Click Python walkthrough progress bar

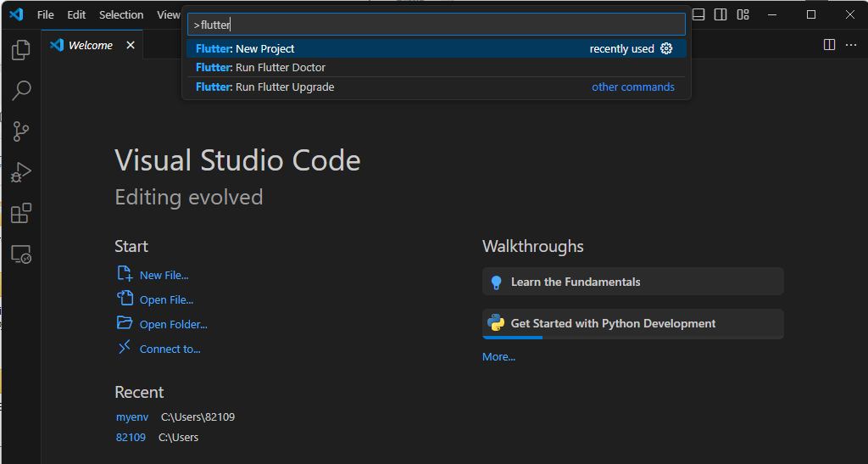point(632,338)
